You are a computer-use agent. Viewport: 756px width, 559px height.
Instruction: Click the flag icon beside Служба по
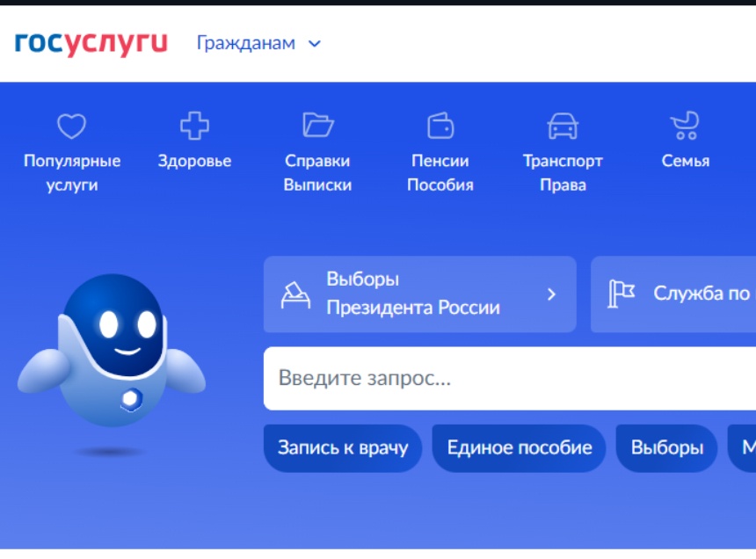tap(622, 294)
